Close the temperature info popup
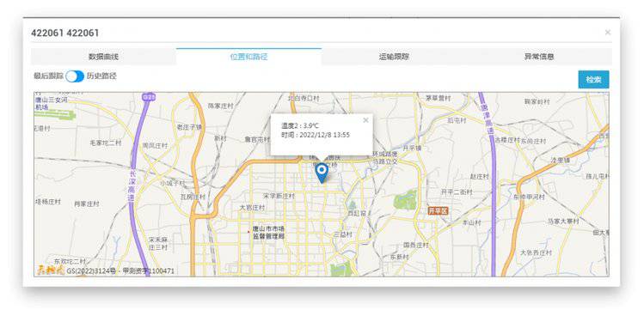 pyautogui.click(x=365, y=120)
